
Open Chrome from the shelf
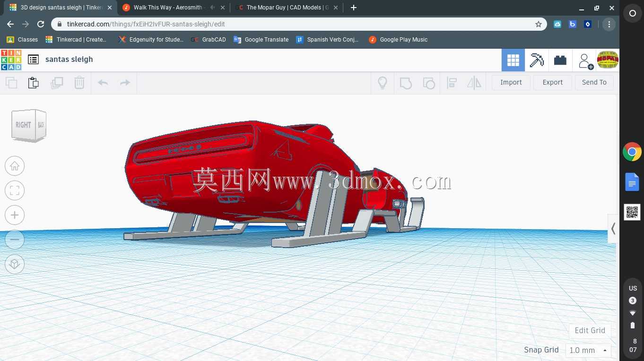(632, 152)
